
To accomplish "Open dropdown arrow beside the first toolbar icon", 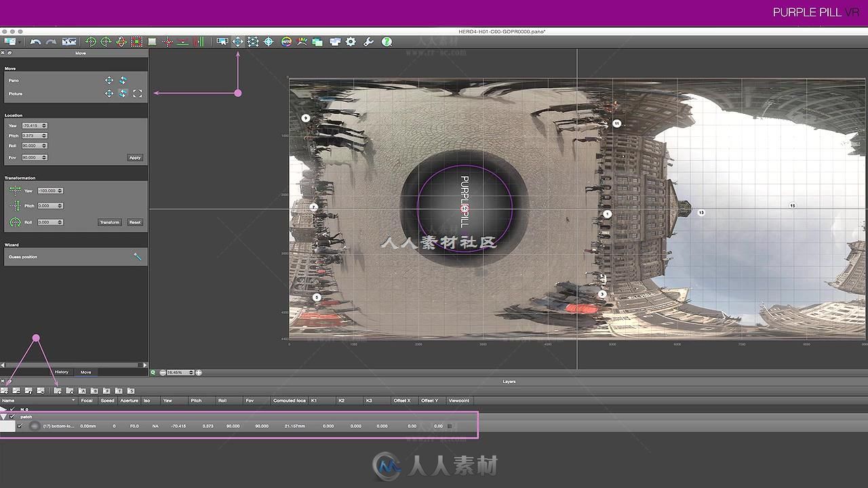I will click(21, 42).
